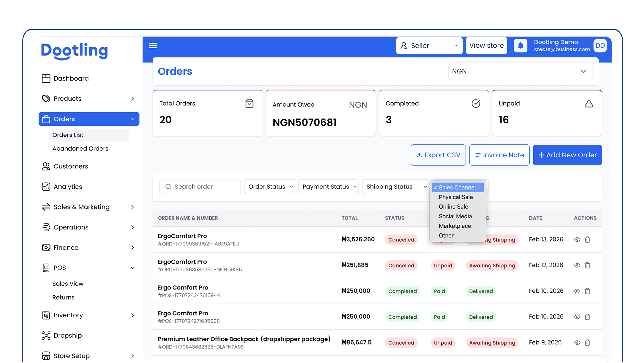Click the hamburger menu icon
This screenshot has height=363, width=644.
coord(153,46)
